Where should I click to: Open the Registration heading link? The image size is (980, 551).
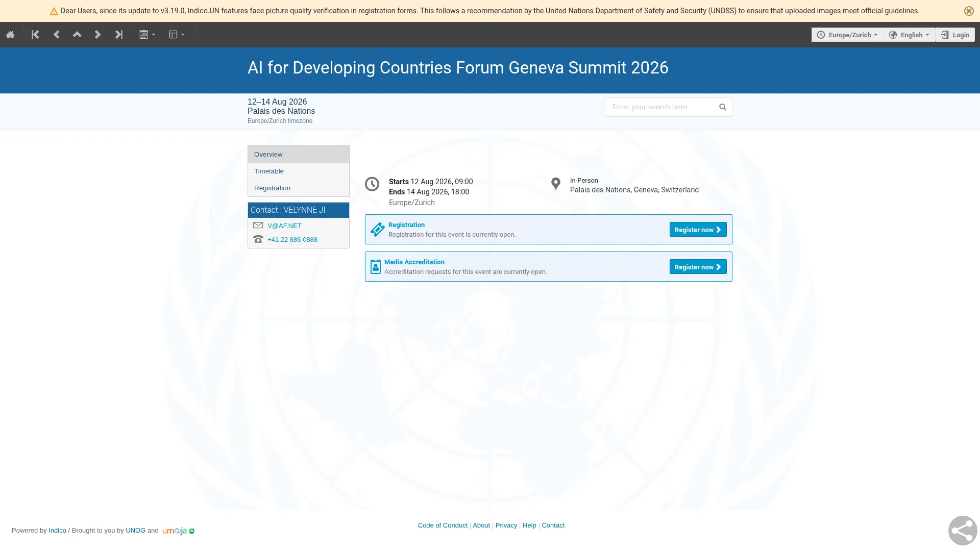pos(406,225)
